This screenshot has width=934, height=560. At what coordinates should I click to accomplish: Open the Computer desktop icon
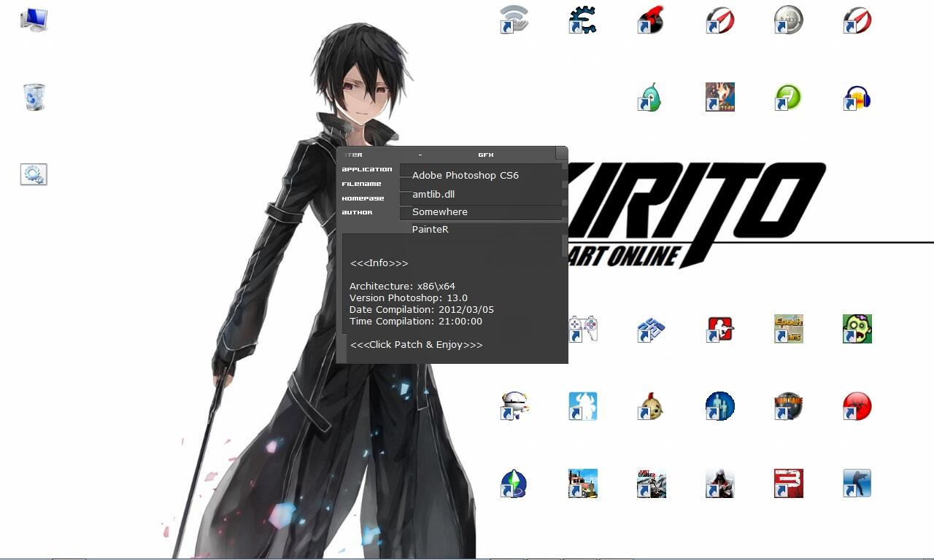pos(34,20)
